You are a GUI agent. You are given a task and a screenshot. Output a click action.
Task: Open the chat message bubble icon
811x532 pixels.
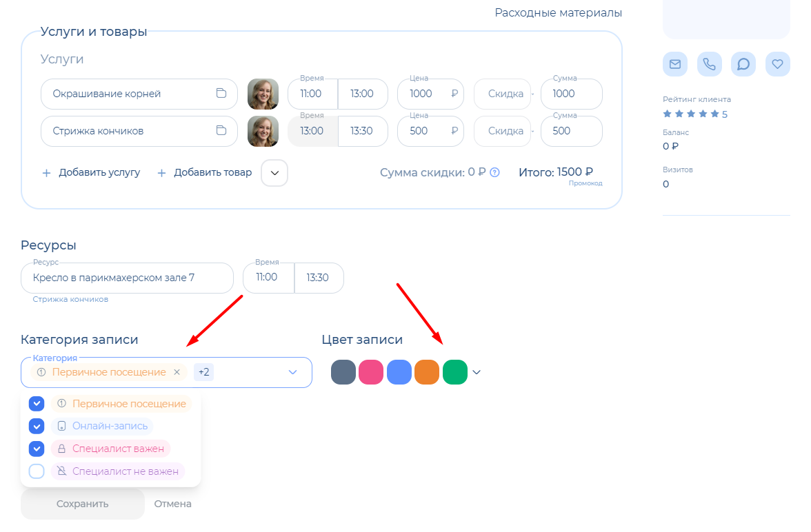click(x=743, y=64)
